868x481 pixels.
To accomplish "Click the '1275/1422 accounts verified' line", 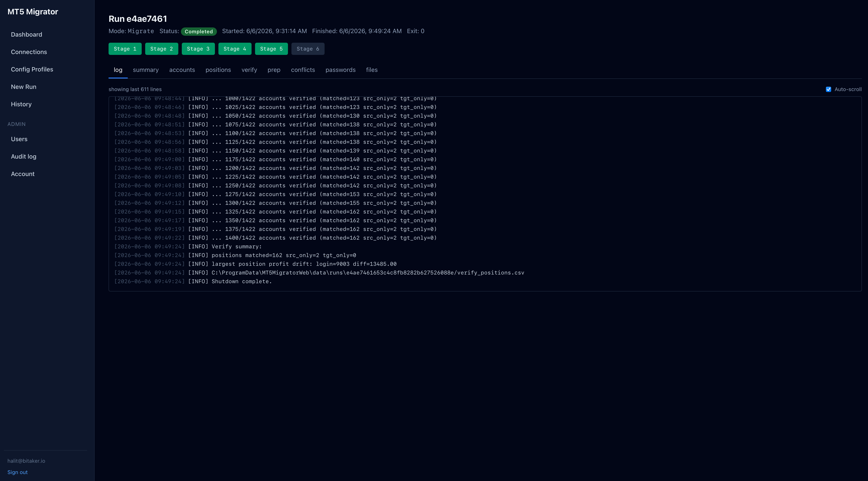I will 276,194.
